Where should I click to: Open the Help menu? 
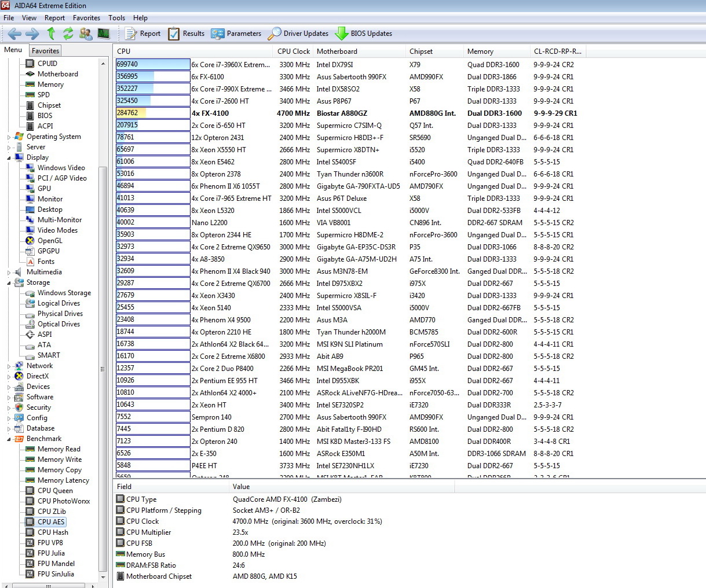point(140,18)
